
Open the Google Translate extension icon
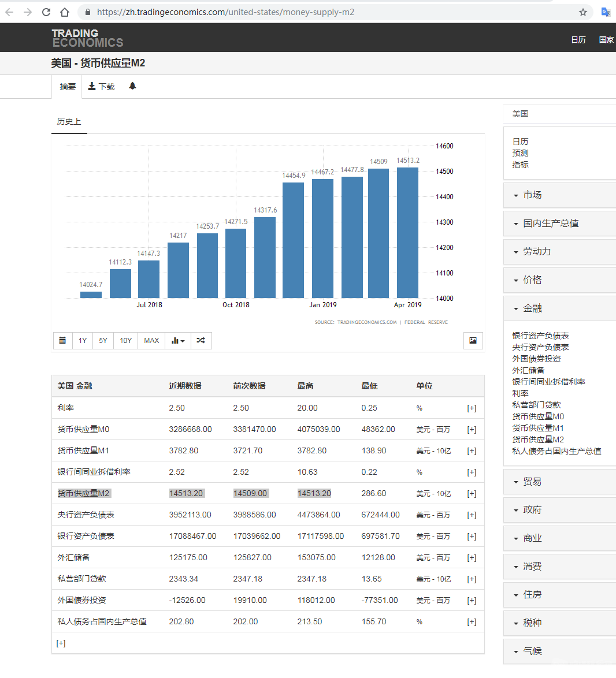[x=606, y=12]
